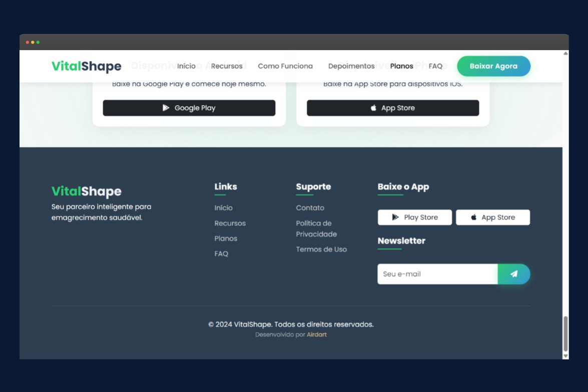Image resolution: width=588 pixels, height=392 pixels.
Task: Select Início in the navigation bar
Action: [186, 66]
